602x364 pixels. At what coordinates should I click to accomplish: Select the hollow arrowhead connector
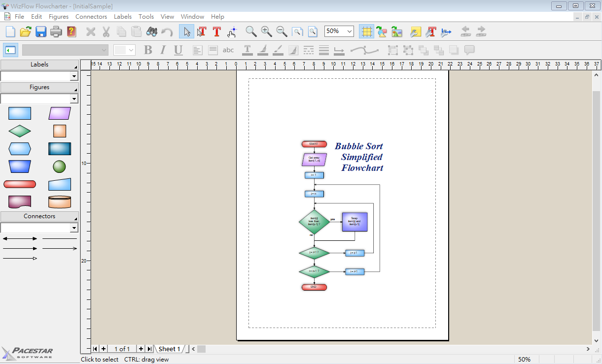[x=20, y=258]
